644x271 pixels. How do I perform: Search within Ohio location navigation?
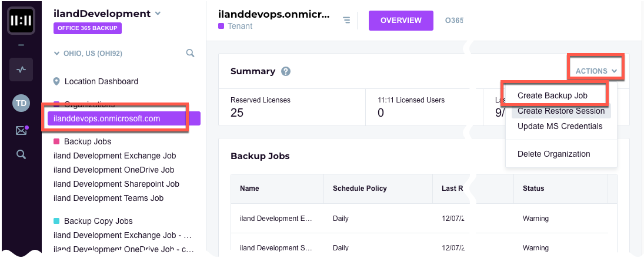[x=190, y=53]
